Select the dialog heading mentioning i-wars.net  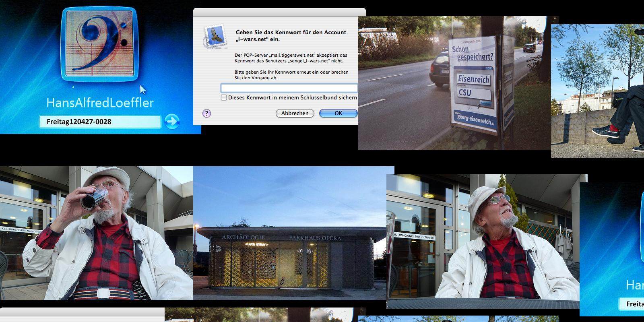(291, 36)
